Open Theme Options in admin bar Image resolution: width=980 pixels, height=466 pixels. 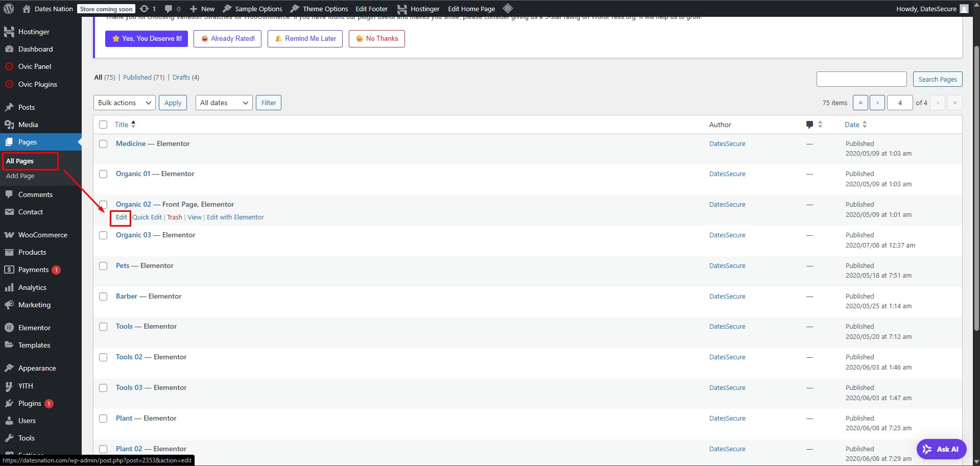coord(319,9)
